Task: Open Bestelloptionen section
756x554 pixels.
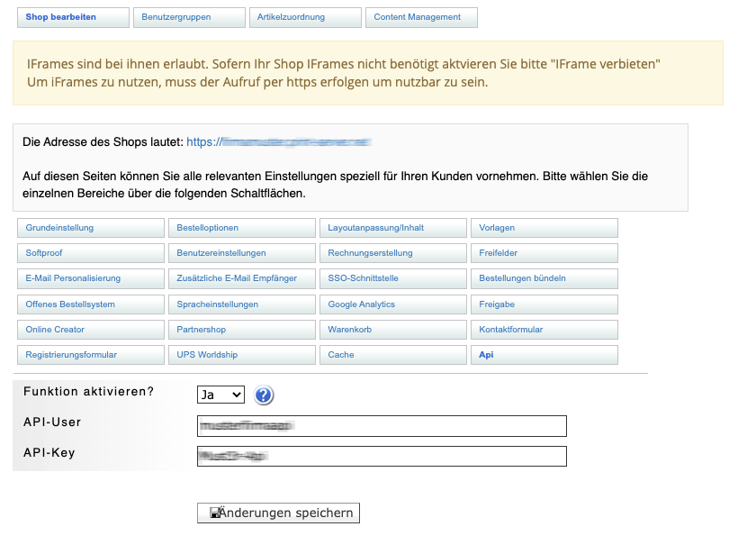Action: coord(242,228)
